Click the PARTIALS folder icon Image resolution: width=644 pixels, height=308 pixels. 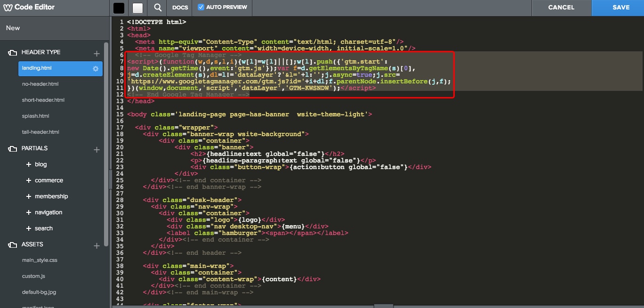click(12, 149)
